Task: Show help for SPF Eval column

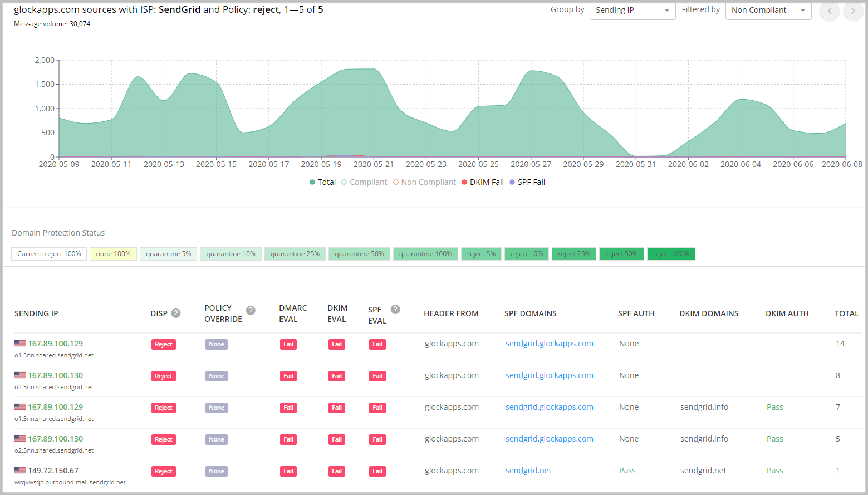Action: pos(395,310)
